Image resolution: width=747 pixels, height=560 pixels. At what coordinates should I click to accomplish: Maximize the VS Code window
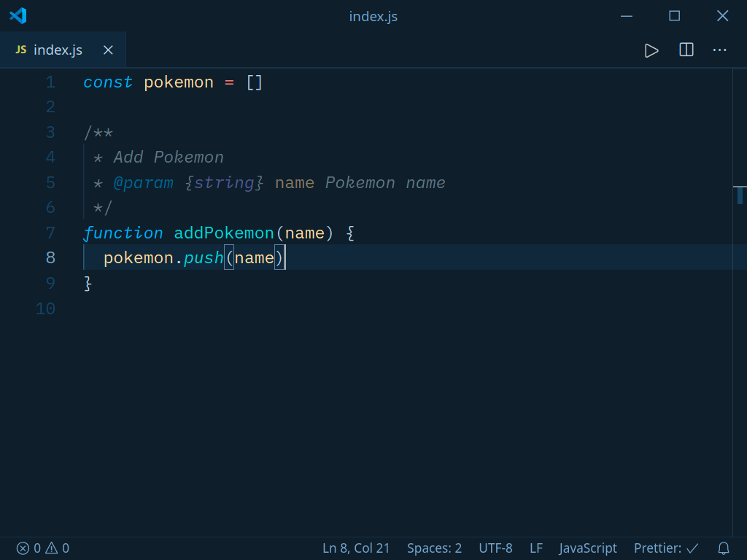tap(674, 16)
